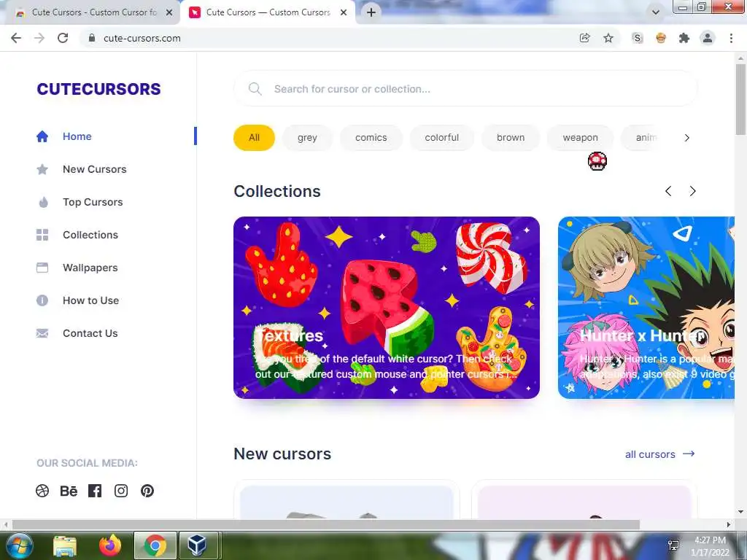747x560 pixels.
Task: Click the star icon beside New Cursors
Action: coord(42,169)
